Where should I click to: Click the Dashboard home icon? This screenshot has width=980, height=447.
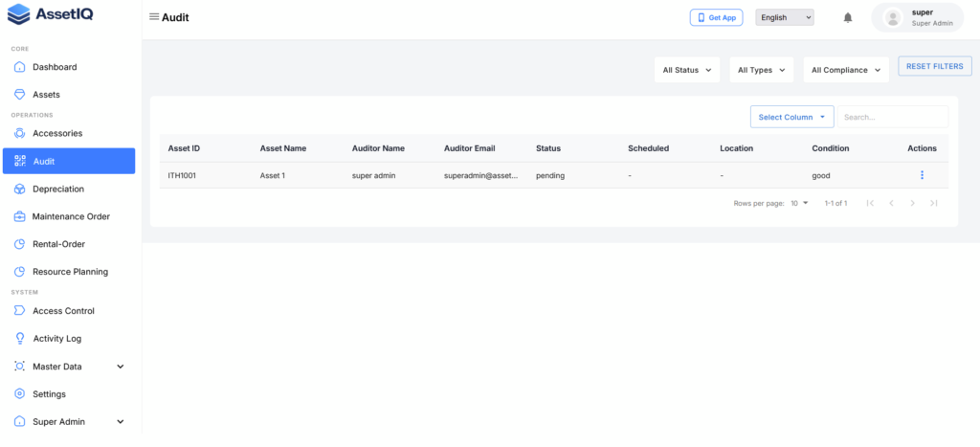pos(19,67)
